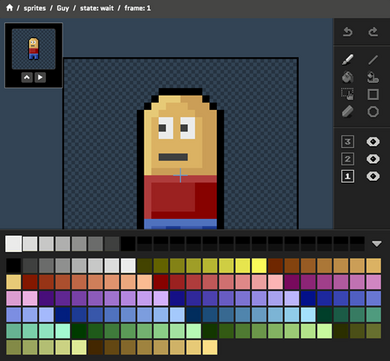Toggle visibility of layer 3
Viewport: 390px width, 361px height.
[373, 142]
